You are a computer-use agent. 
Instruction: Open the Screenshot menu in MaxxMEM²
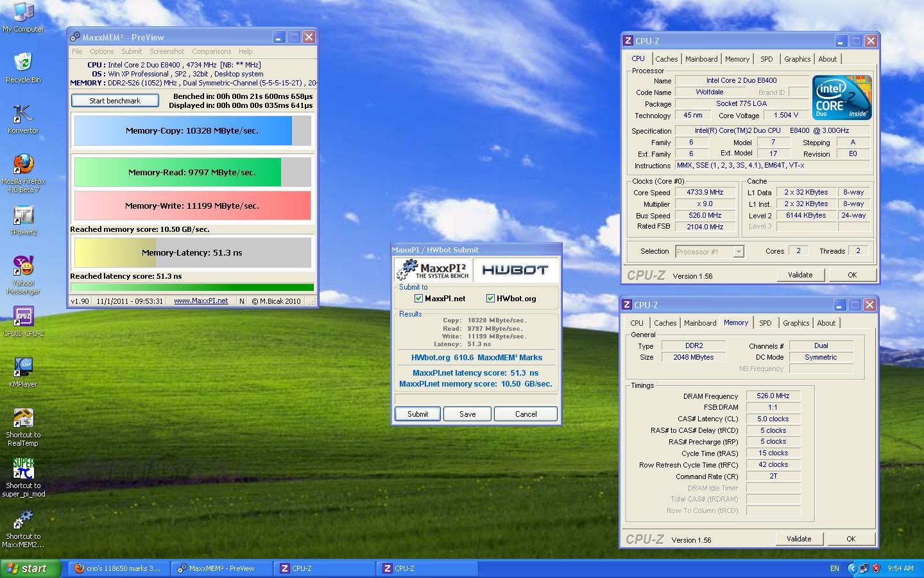167,51
